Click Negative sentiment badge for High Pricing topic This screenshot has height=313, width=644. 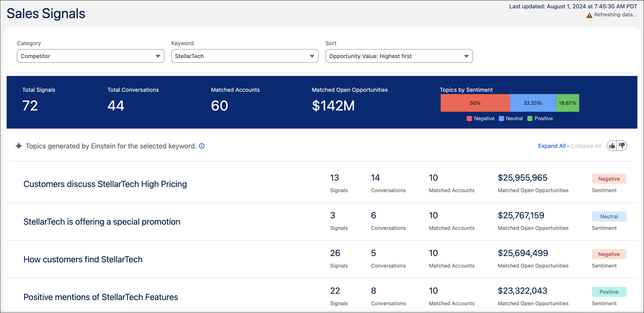tap(609, 179)
